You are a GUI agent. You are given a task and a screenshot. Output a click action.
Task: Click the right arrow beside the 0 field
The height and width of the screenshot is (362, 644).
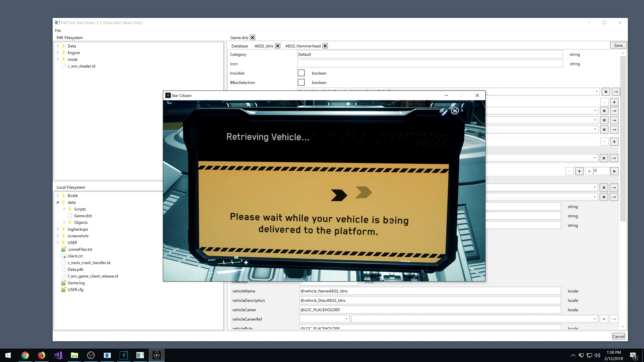[x=614, y=171]
